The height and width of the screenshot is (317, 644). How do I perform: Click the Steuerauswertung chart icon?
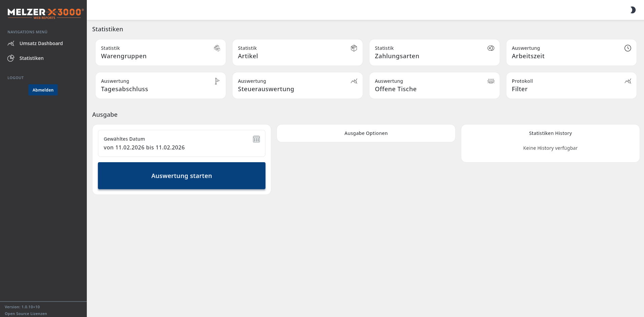coord(354,81)
